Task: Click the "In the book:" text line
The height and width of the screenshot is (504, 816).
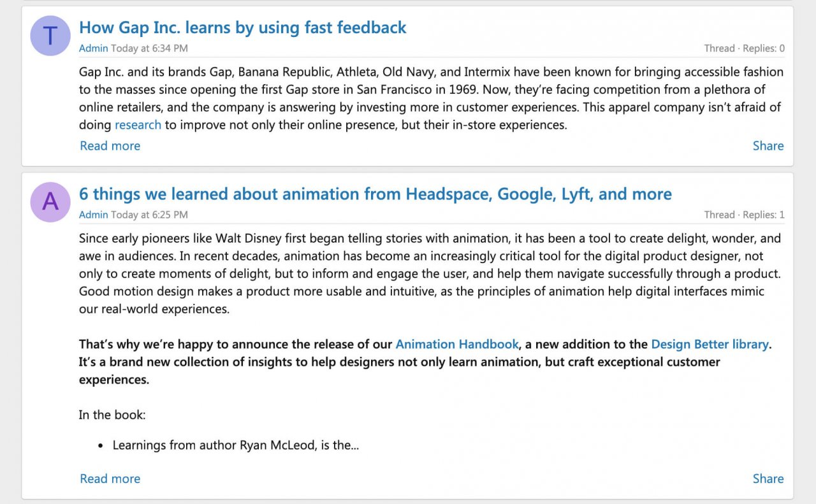Action: pos(112,415)
